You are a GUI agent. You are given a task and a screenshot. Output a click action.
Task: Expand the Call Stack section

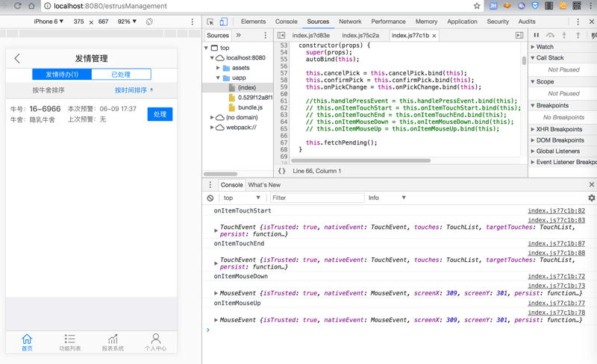[x=549, y=57]
